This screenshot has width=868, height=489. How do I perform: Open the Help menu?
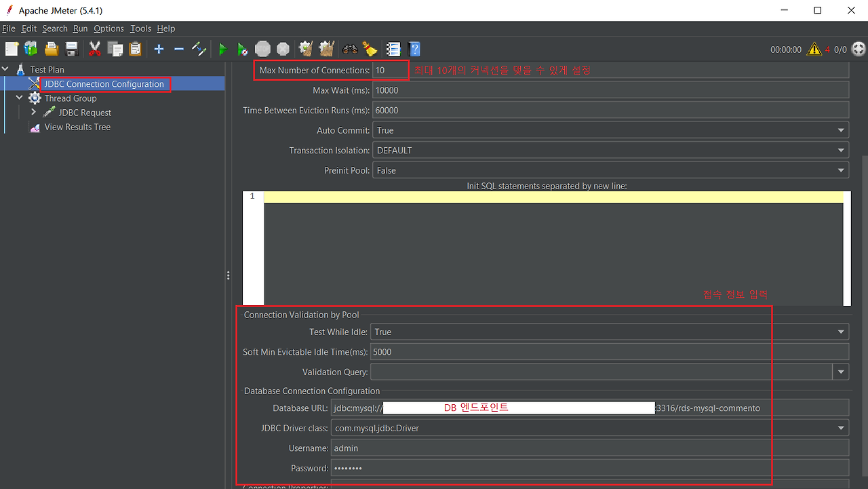click(x=166, y=28)
